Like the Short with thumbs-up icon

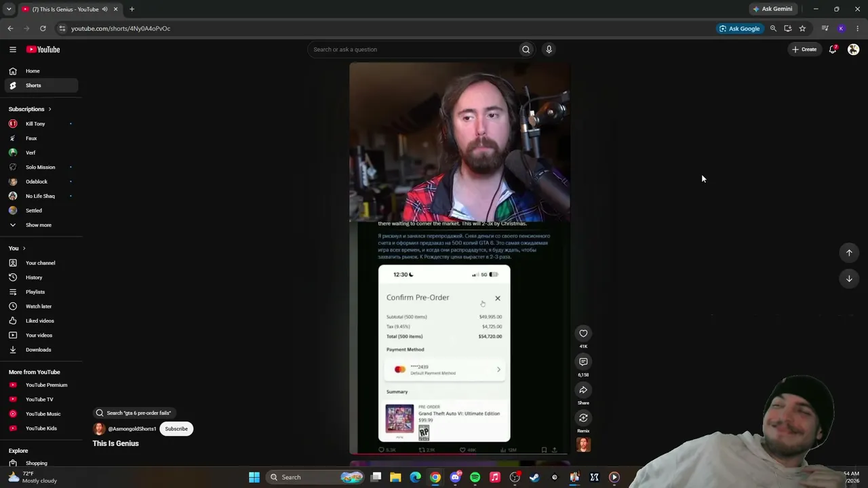[583, 333]
